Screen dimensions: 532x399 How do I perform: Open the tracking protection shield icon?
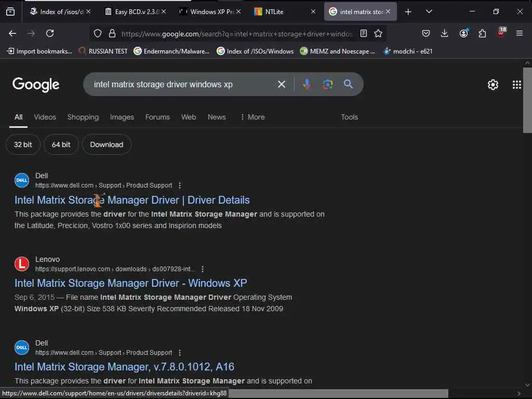pyautogui.click(x=98, y=33)
